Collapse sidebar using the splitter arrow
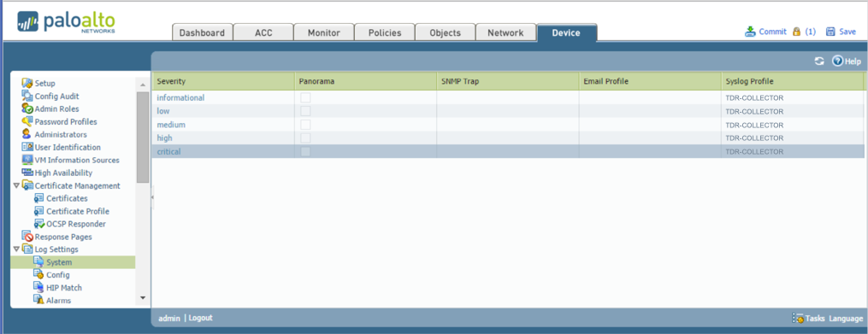Viewport: 868px width, 334px height. (152, 197)
